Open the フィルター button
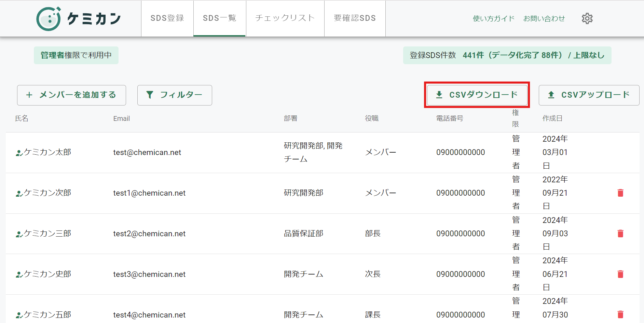This screenshot has width=644, height=323. pos(175,95)
